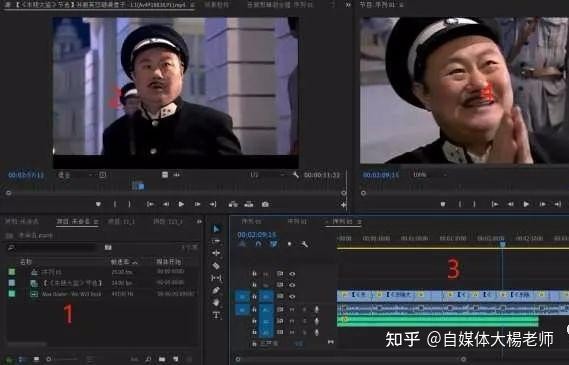
Task: Open Source monitor wrench settings
Action: click(296, 175)
